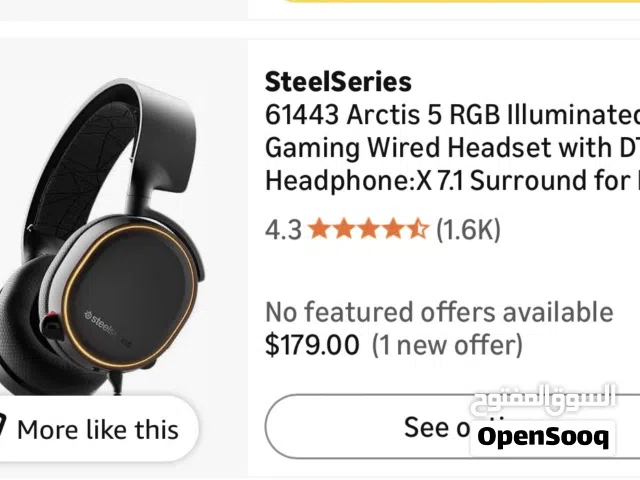Screen dimensions: 640x480
Task: Click the black OpenSooq watermark logo
Action: (x=542, y=437)
